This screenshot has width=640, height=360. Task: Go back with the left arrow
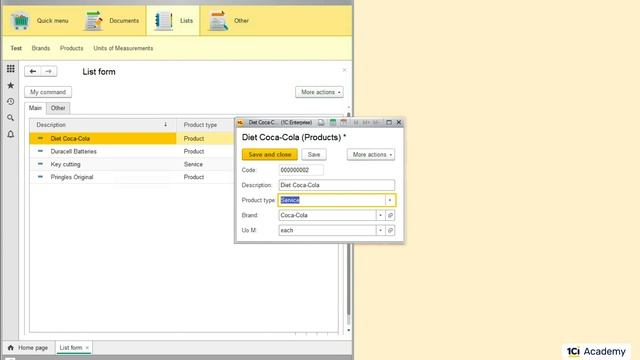33,71
